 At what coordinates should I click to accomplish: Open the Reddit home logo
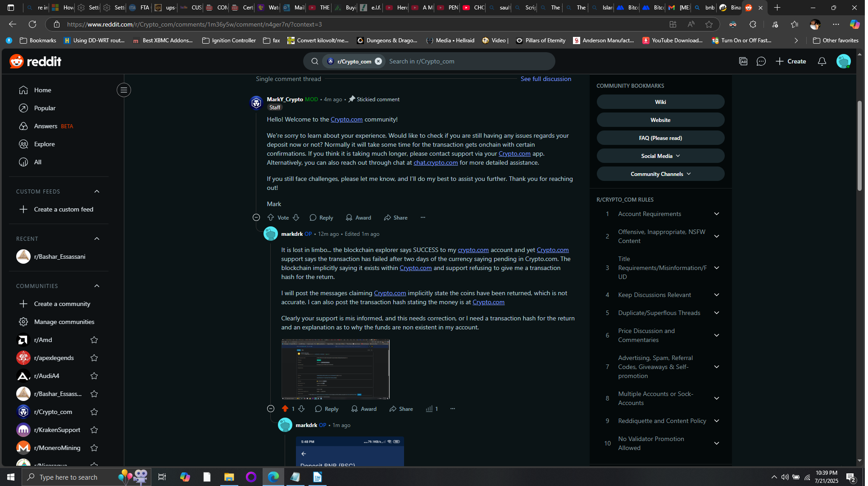coord(36,61)
